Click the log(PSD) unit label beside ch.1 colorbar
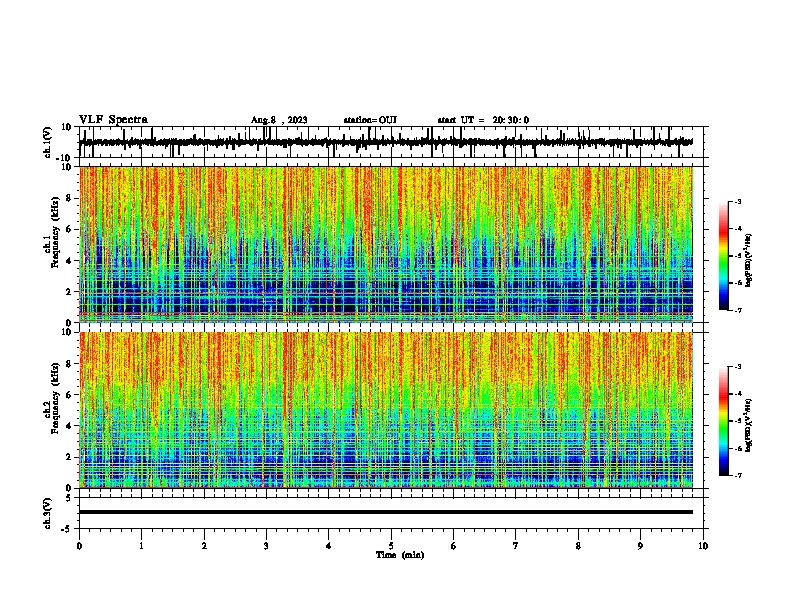 (x=749, y=260)
